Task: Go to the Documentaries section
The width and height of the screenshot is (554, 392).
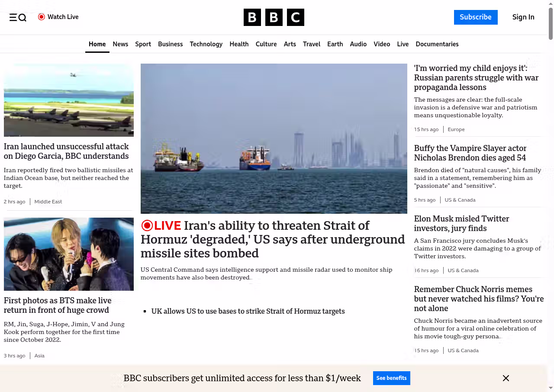Action: pos(437,44)
